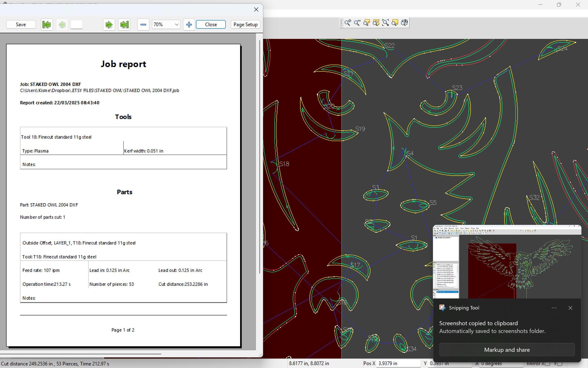
Task: Dismiss the Snipping Tool notification
Action: tap(570, 308)
